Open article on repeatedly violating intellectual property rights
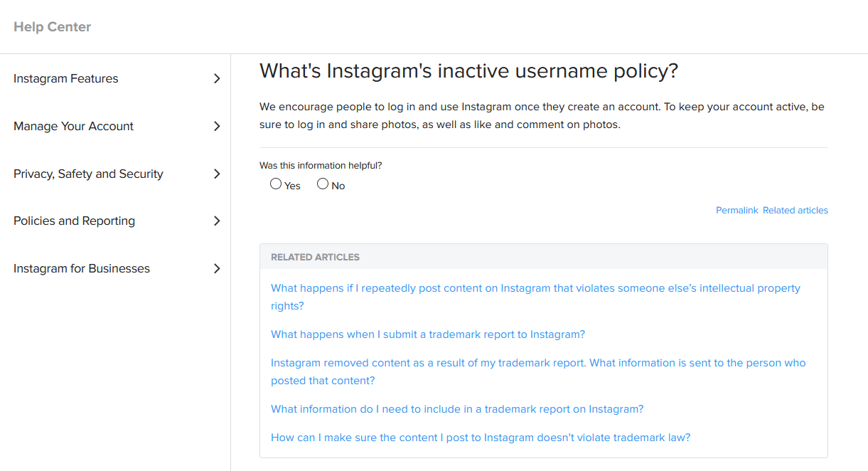The image size is (868, 471). pyautogui.click(x=535, y=289)
